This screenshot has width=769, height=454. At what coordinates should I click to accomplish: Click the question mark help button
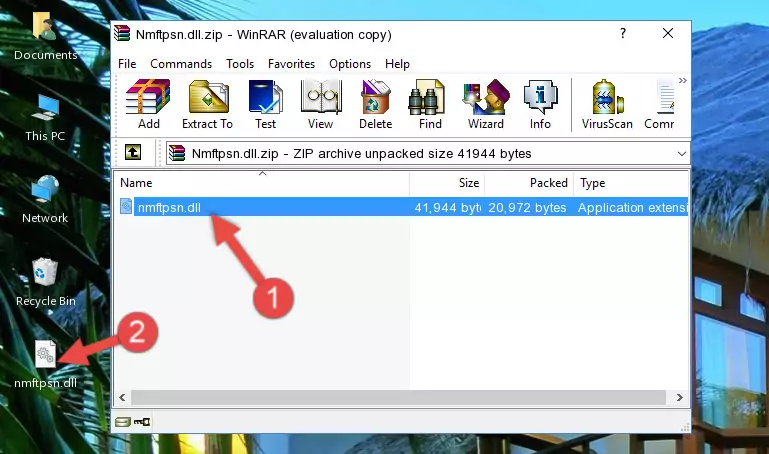622,33
